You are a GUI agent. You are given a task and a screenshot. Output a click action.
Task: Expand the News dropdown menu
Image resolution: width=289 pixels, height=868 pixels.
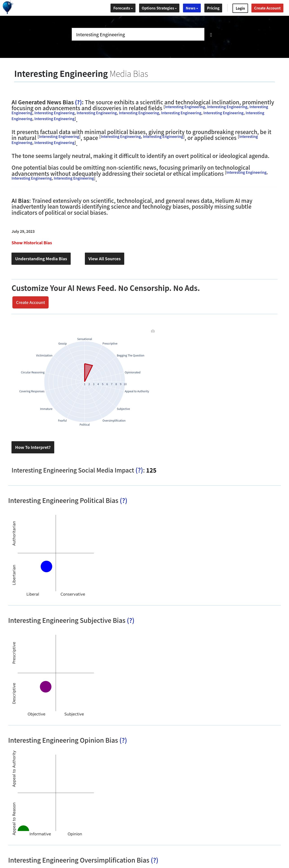point(192,8)
